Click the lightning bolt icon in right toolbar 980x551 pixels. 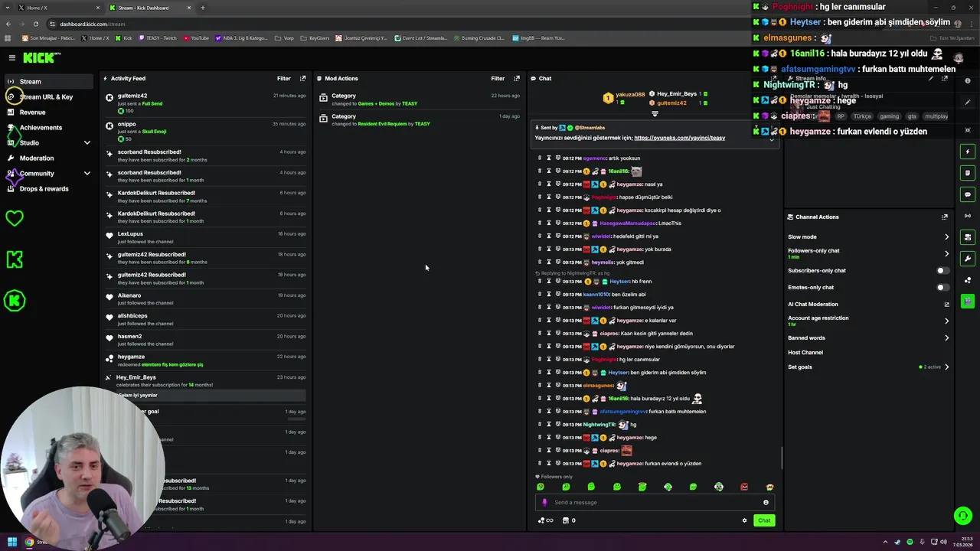pyautogui.click(x=968, y=152)
